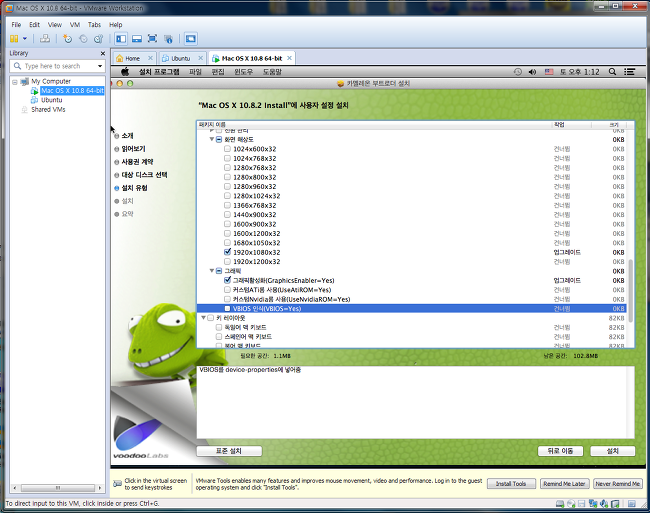Image resolution: width=650 pixels, height=513 pixels.
Task: Close the Library panel
Action: click(103, 53)
